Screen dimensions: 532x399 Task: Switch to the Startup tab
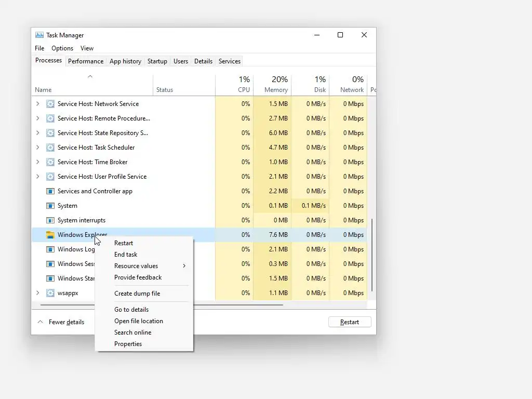point(157,61)
